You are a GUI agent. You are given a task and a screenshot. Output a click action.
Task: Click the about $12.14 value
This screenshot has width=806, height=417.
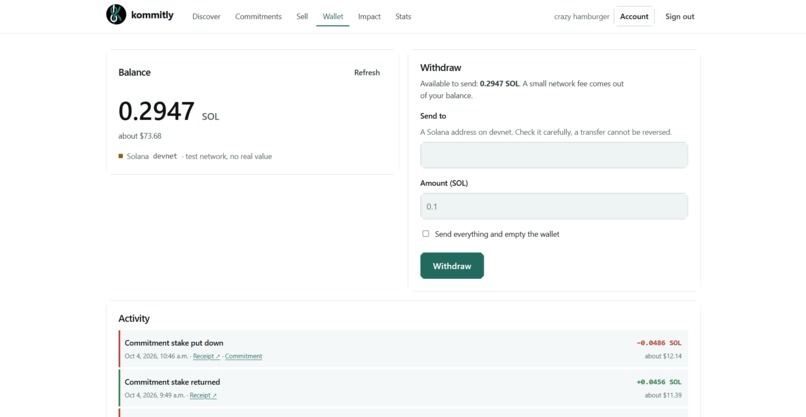pos(663,356)
